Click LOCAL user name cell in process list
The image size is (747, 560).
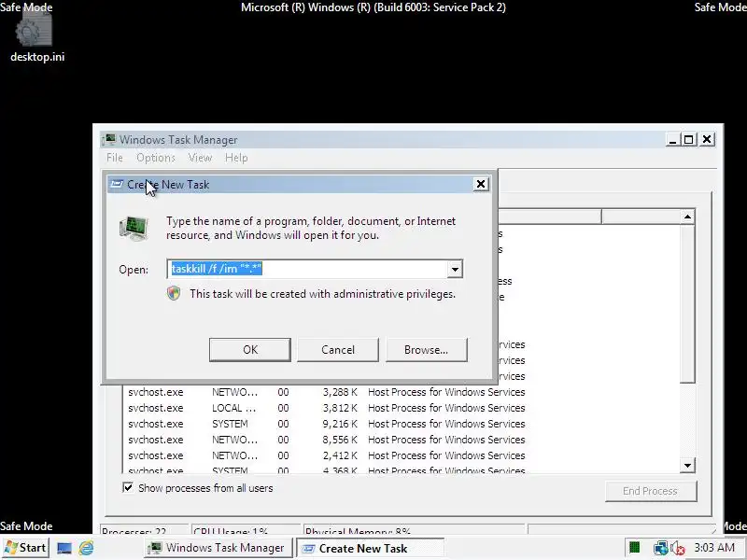[x=234, y=408]
